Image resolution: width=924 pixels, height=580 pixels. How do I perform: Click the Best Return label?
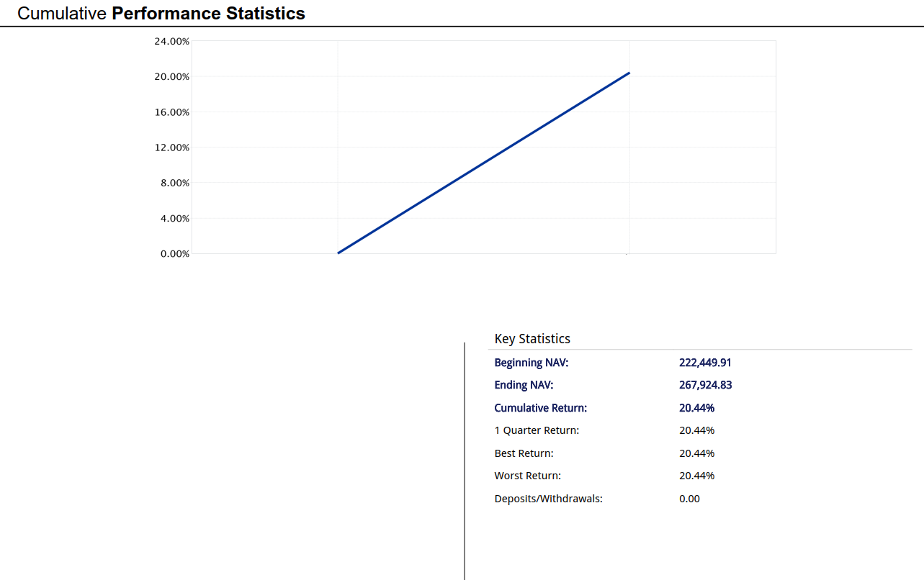pos(524,453)
